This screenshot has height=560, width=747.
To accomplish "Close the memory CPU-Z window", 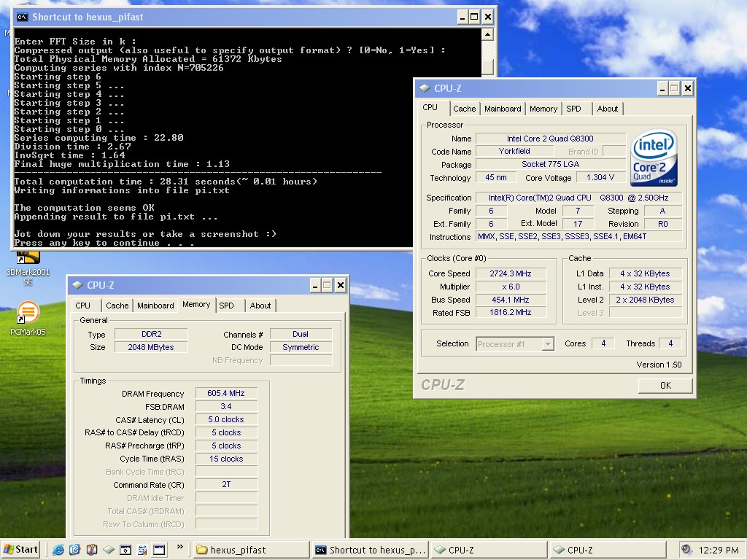I will [x=340, y=285].
